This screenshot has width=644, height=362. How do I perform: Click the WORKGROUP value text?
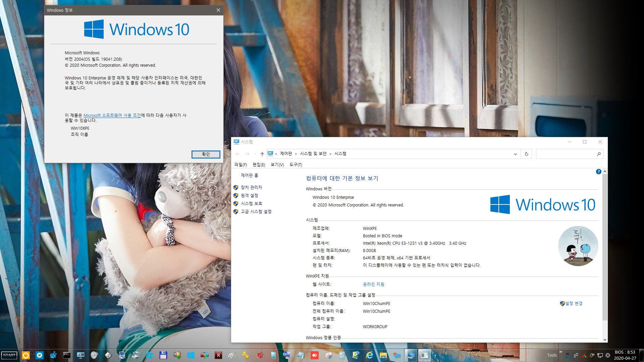(x=375, y=326)
